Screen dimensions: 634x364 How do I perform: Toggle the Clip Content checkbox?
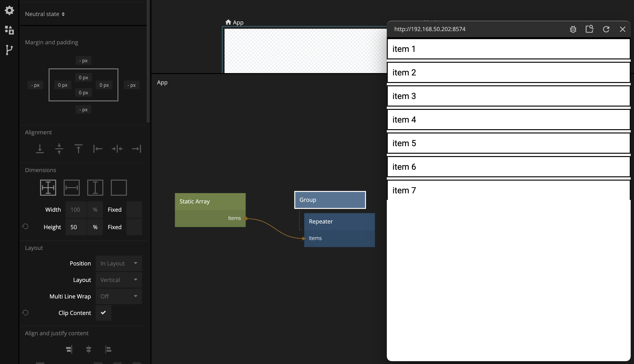tap(103, 313)
